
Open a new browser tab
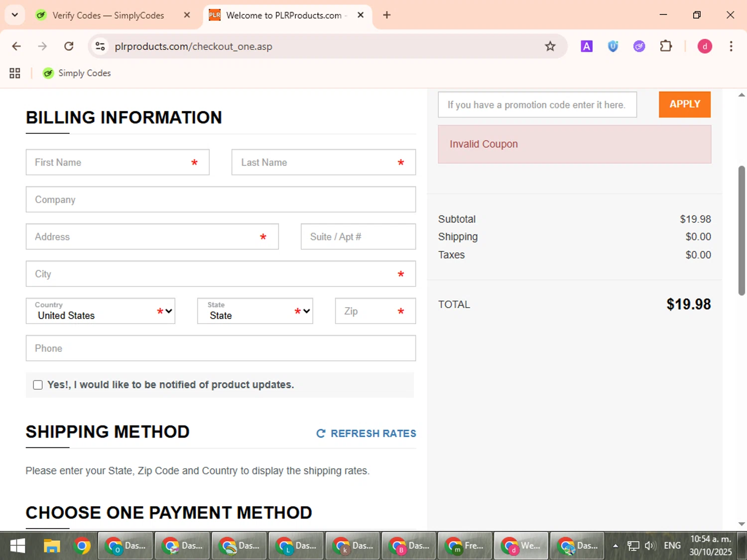(x=386, y=15)
